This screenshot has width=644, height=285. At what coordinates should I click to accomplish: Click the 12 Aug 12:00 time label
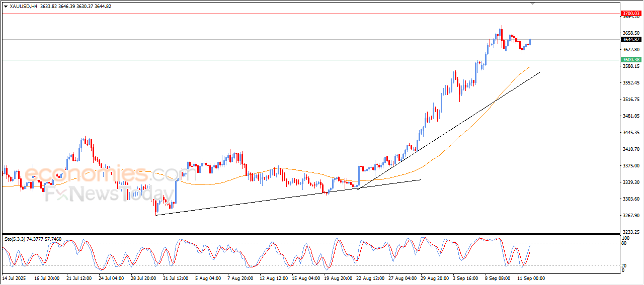[x=273, y=278]
